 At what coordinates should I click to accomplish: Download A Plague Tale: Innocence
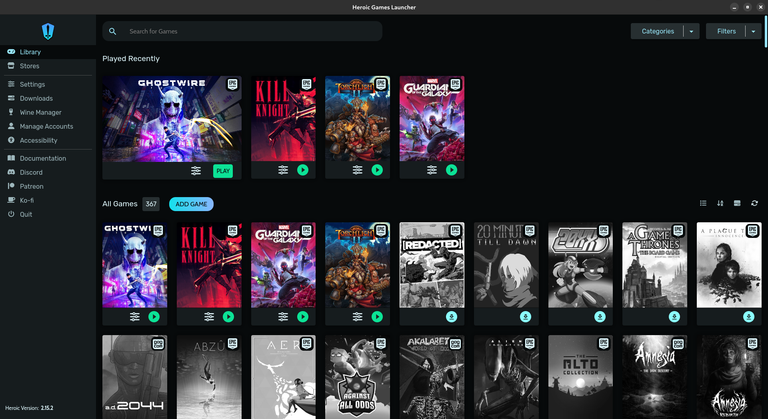(748, 317)
